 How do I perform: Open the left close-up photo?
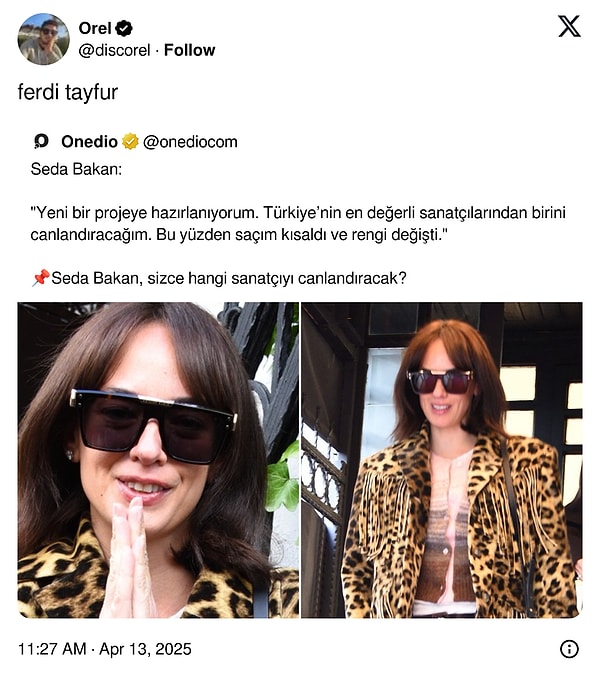[x=158, y=460]
